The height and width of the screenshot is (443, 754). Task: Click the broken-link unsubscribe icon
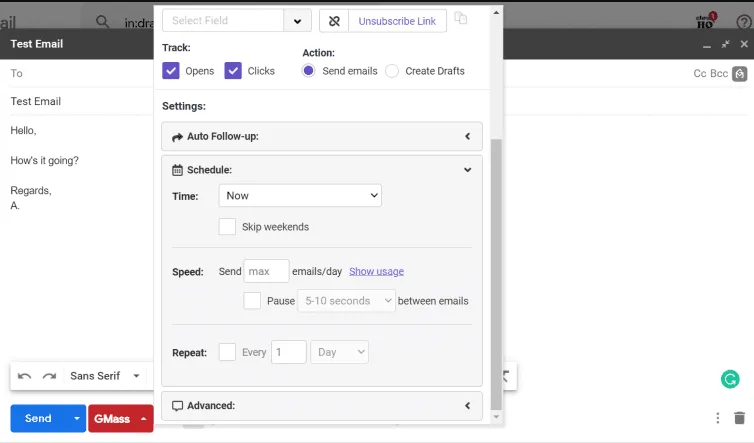pyautogui.click(x=334, y=21)
